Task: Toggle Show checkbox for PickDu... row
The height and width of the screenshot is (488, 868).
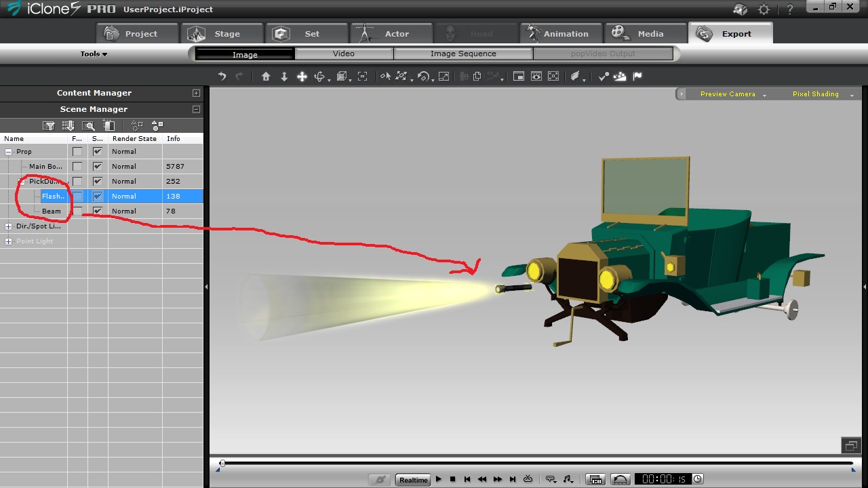Action: pos(98,182)
